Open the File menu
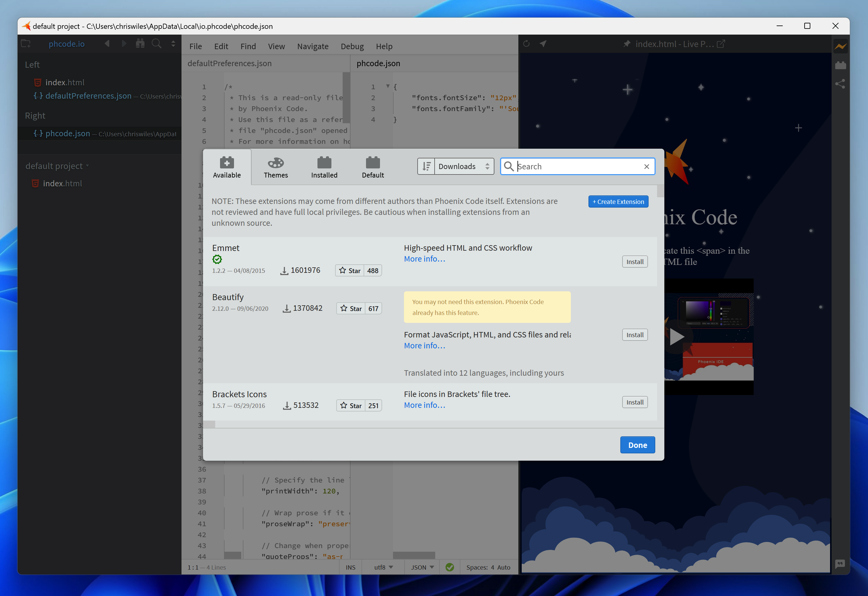This screenshot has width=868, height=596. click(196, 46)
